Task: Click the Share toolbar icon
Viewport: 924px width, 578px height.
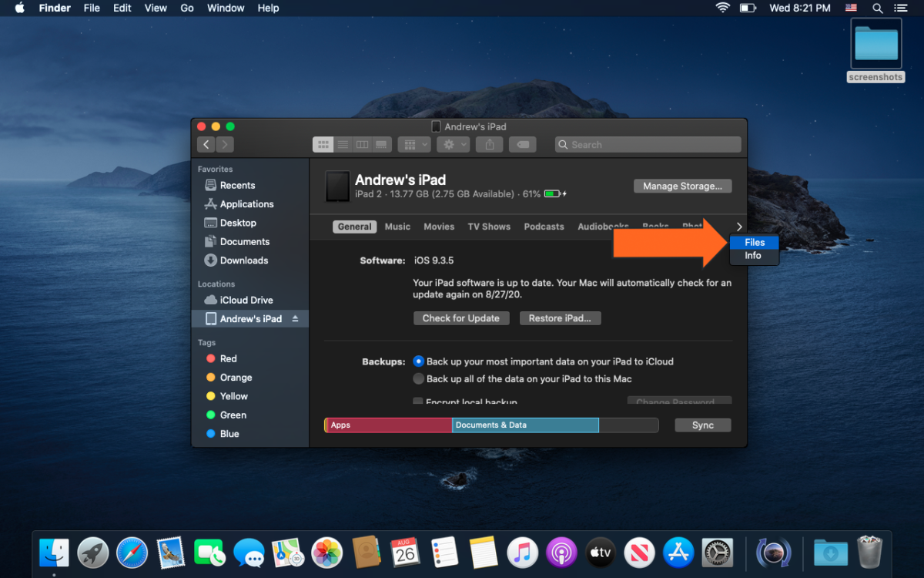Action: point(489,145)
